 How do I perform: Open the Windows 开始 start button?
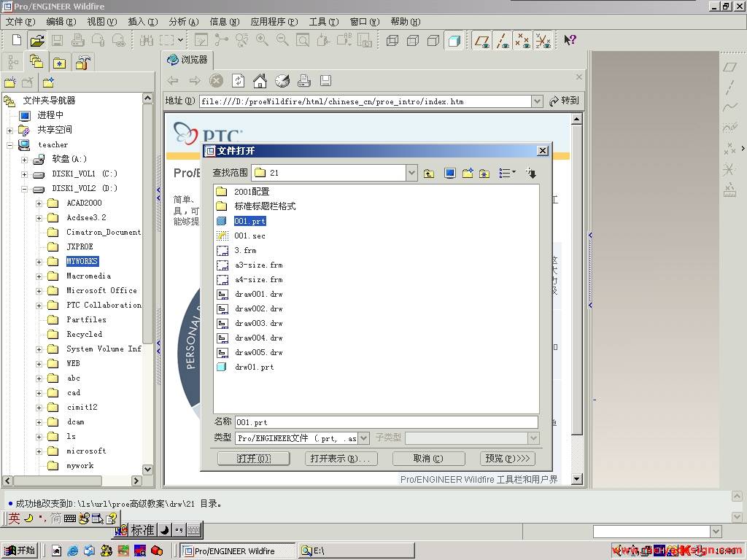point(20,551)
